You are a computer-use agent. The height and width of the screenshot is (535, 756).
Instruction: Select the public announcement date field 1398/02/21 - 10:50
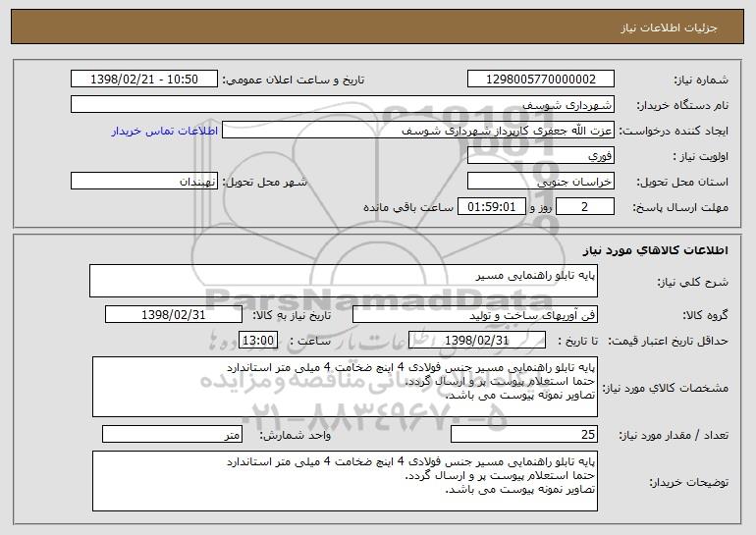[144, 80]
